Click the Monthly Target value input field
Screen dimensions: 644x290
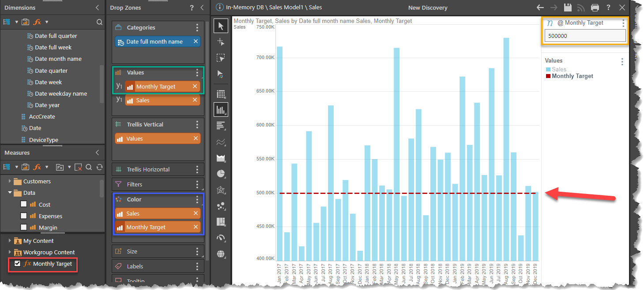pyautogui.click(x=585, y=36)
